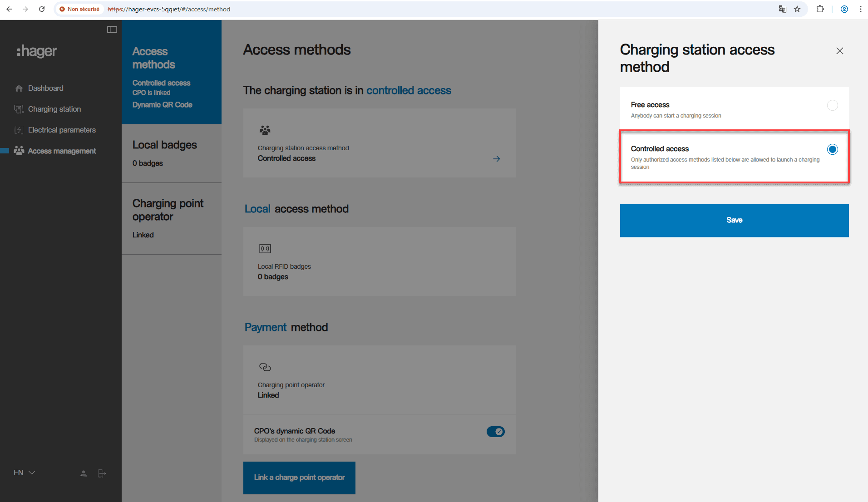
Task: Collapse the sidebar with the panel icon
Action: (x=112, y=30)
